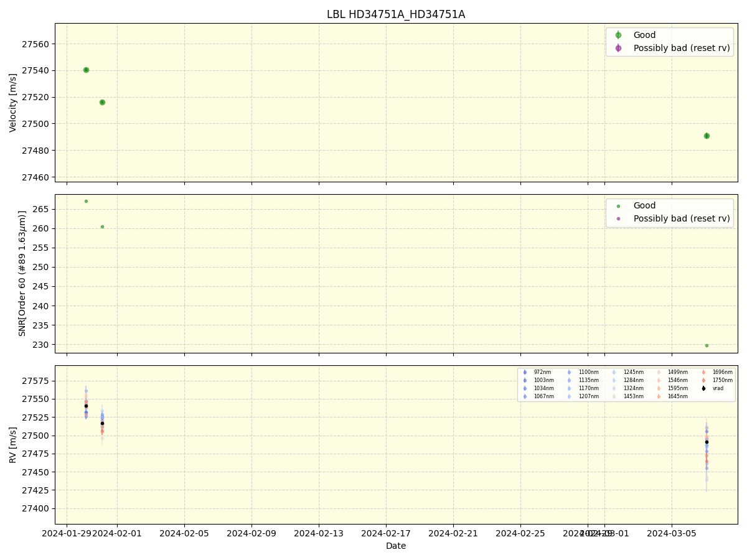This screenshot has width=747, height=560.
Task: Click the 1170nm legend marker
Action: click(x=569, y=388)
